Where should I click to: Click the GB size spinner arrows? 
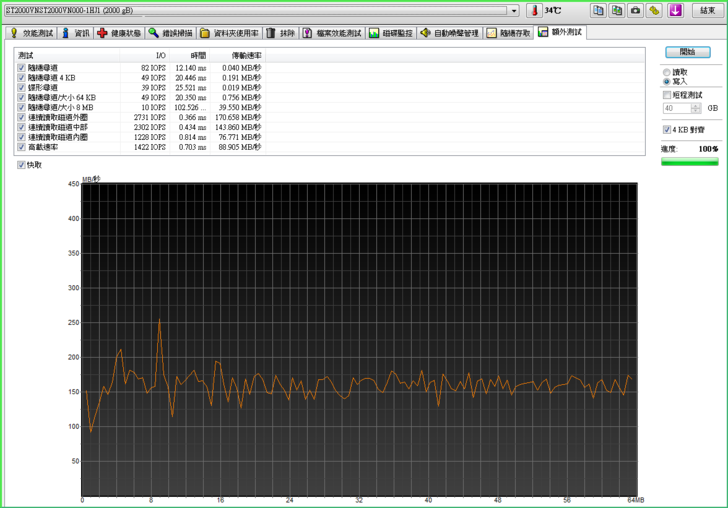pos(696,108)
